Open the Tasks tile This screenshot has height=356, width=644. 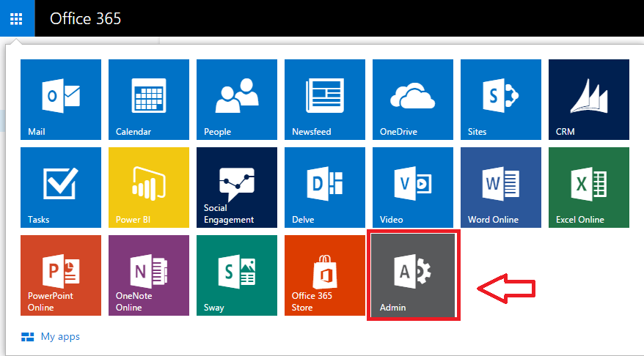click(x=61, y=188)
